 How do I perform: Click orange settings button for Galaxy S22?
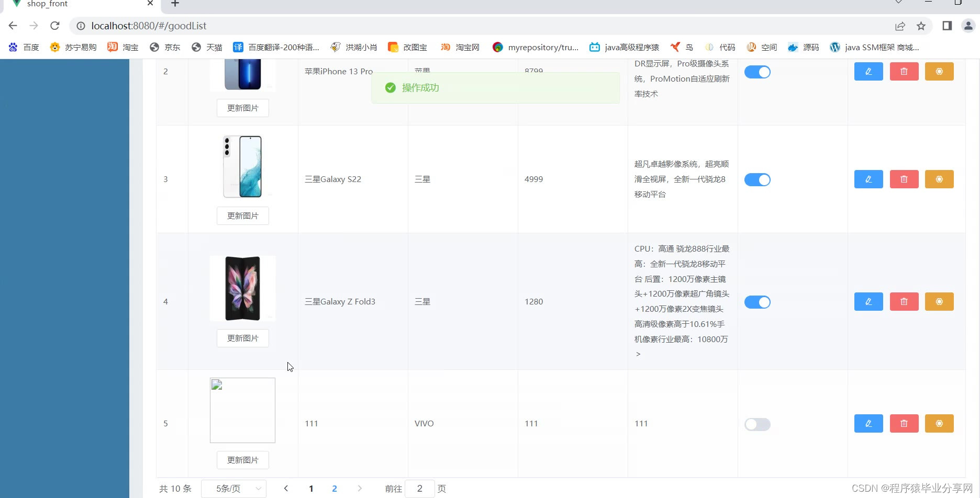[x=939, y=179]
